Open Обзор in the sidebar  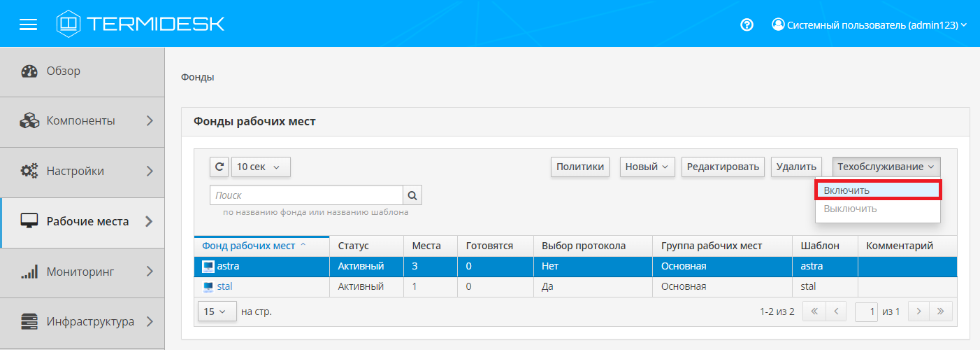(64, 71)
